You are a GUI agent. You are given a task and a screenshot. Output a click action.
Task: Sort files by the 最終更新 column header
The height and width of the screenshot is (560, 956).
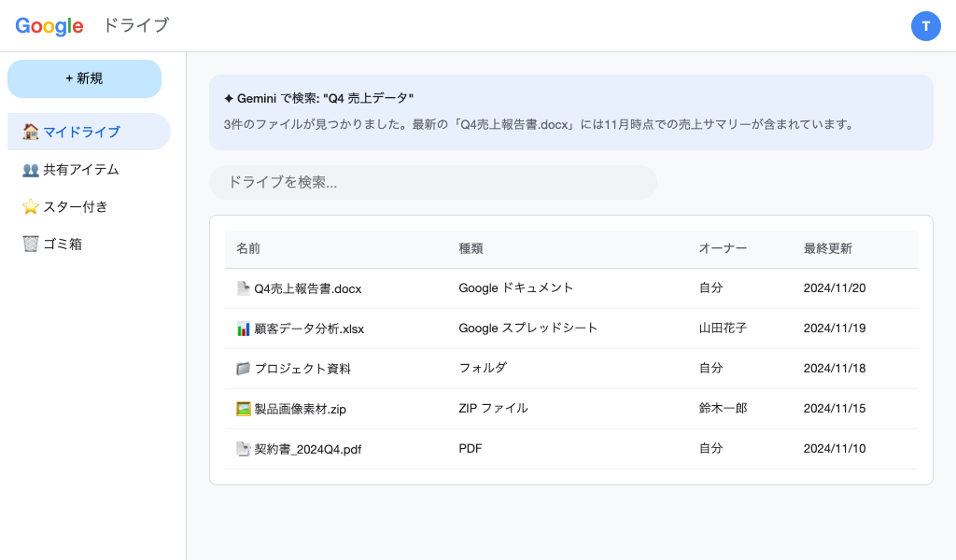point(826,248)
